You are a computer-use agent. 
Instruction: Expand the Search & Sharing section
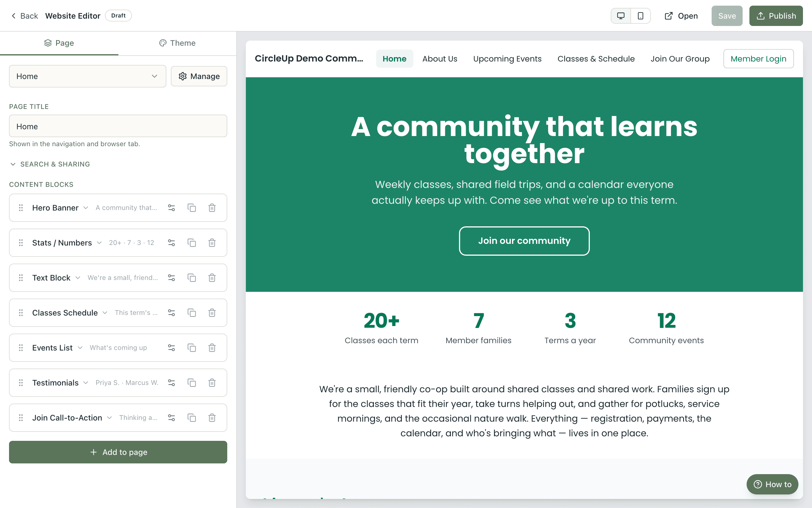50,164
